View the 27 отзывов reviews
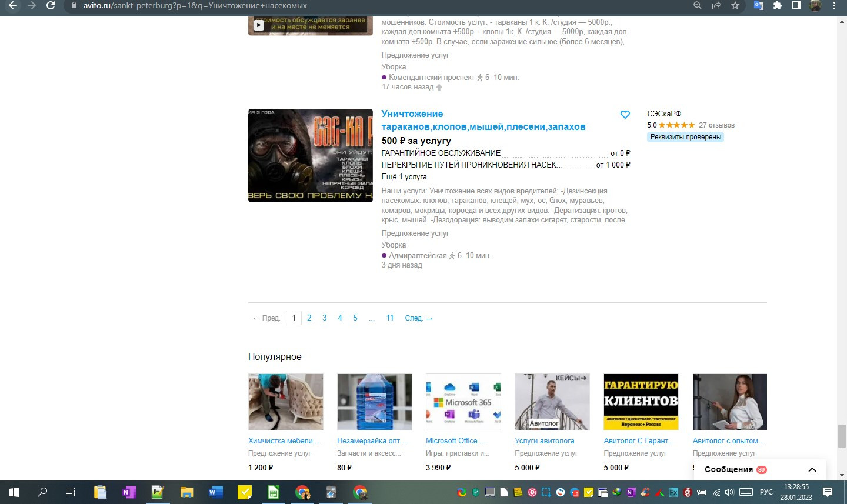Viewport: 847px width, 504px height. tap(716, 125)
